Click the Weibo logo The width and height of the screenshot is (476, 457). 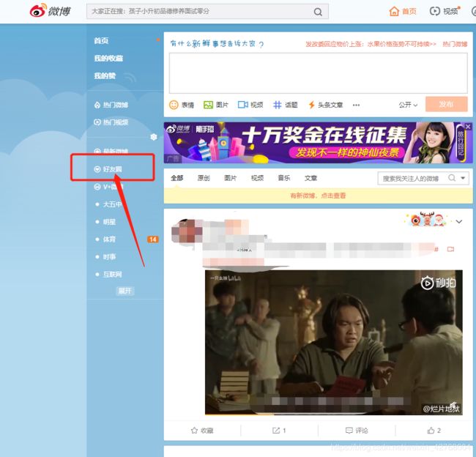coord(50,11)
